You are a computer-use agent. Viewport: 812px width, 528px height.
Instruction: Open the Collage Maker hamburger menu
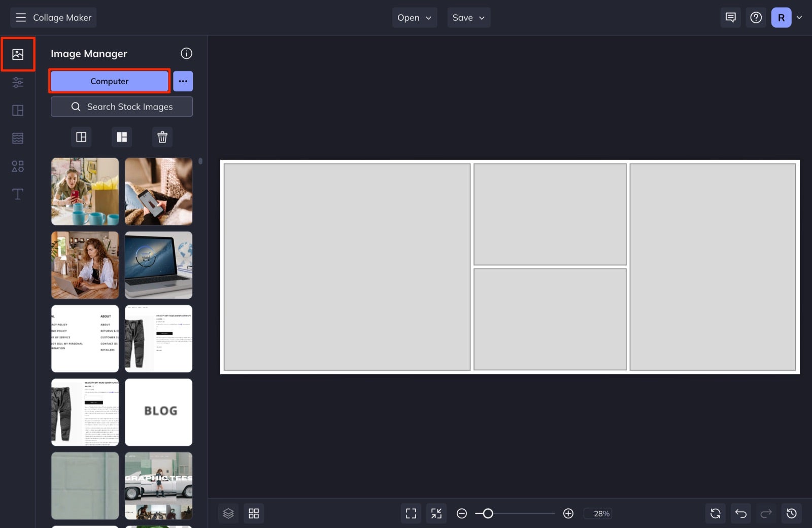point(20,17)
